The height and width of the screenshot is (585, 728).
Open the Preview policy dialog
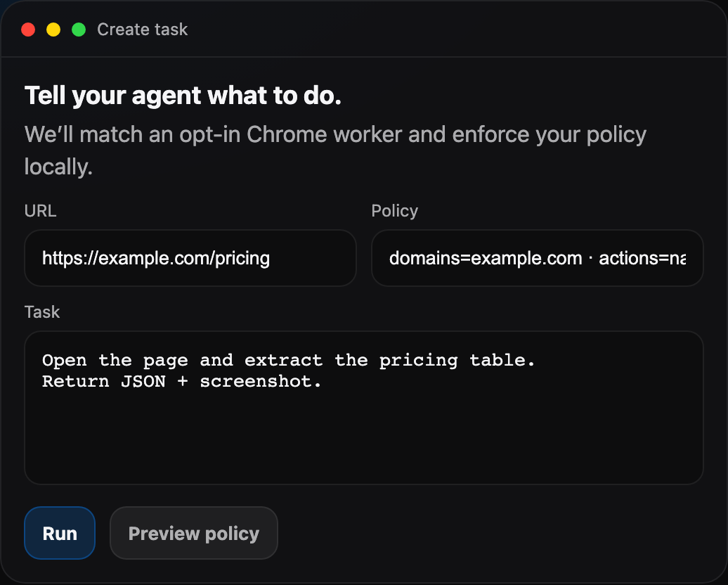pyautogui.click(x=193, y=533)
